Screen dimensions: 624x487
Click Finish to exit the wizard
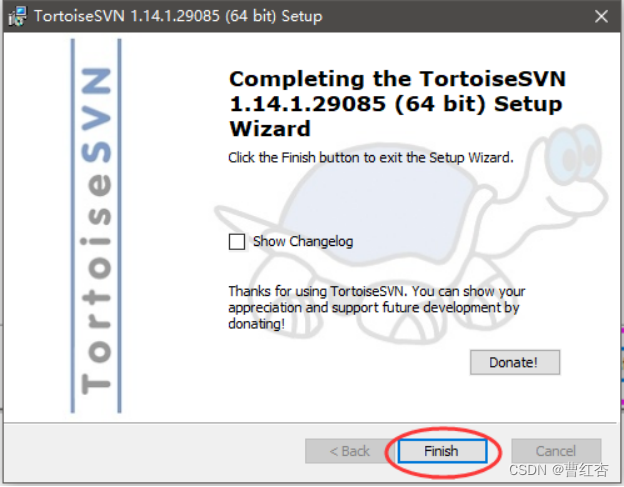click(x=442, y=451)
